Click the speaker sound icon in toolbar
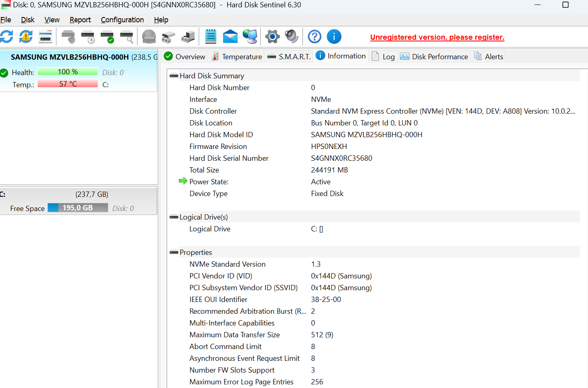This screenshot has width=588, height=388. click(x=292, y=37)
